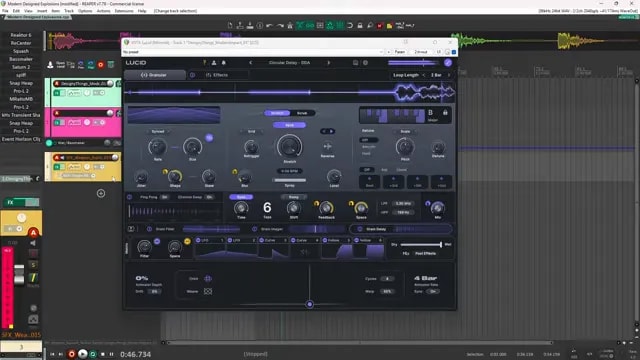Click the save project toolbar icon
640x360 pixels.
click(250, 25)
